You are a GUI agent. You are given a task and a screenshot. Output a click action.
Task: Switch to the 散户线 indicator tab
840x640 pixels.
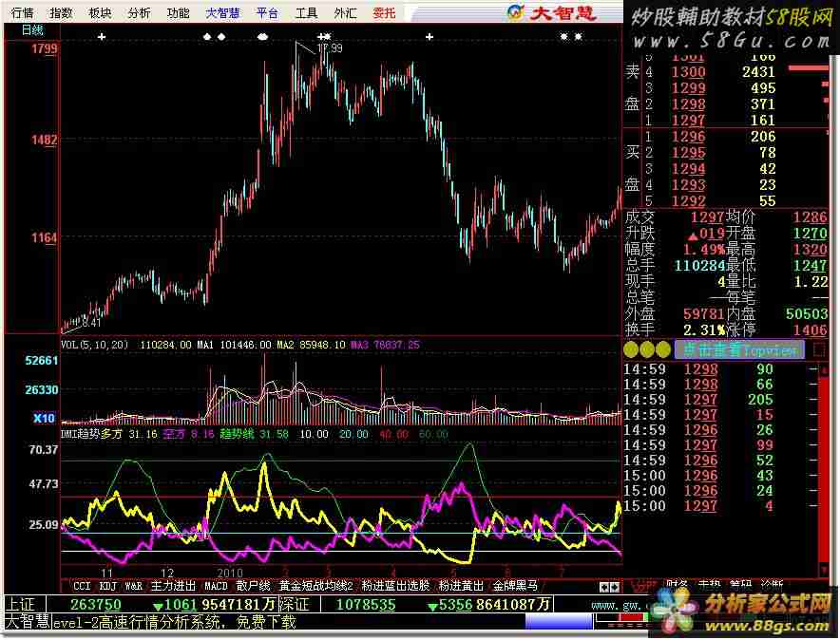tap(253, 586)
